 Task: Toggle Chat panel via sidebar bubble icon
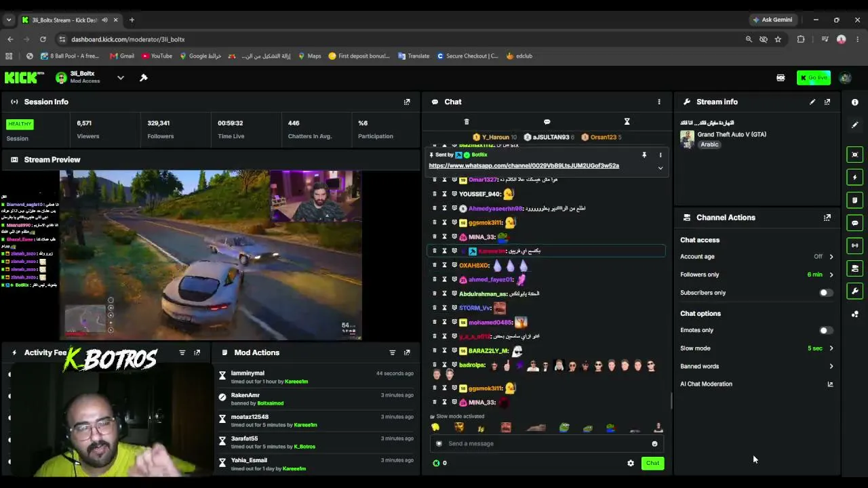tap(855, 223)
